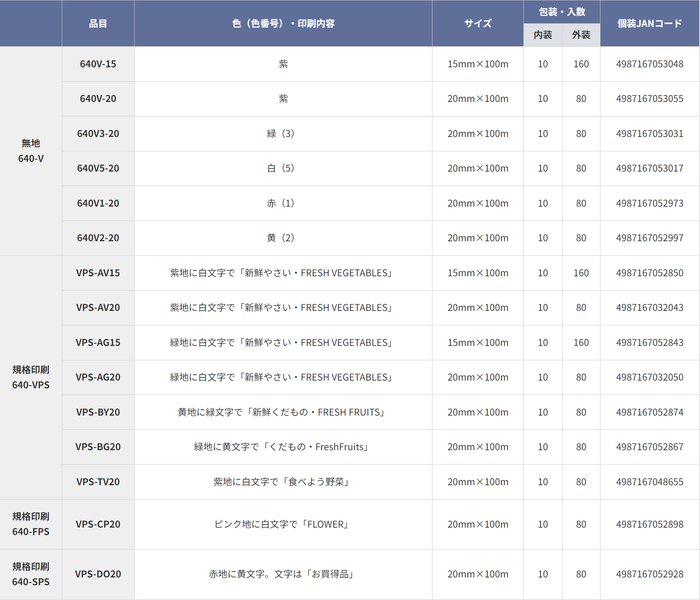Click the 640V3-20 product name

tap(98, 134)
